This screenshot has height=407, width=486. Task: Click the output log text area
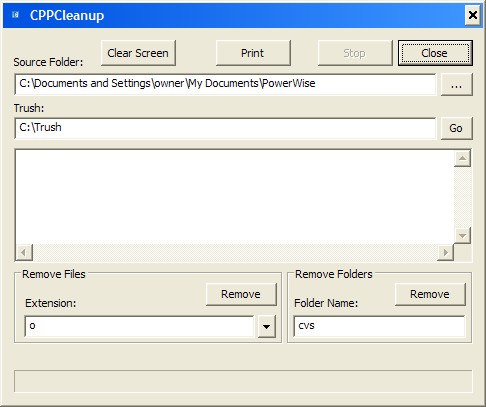click(235, 197)
